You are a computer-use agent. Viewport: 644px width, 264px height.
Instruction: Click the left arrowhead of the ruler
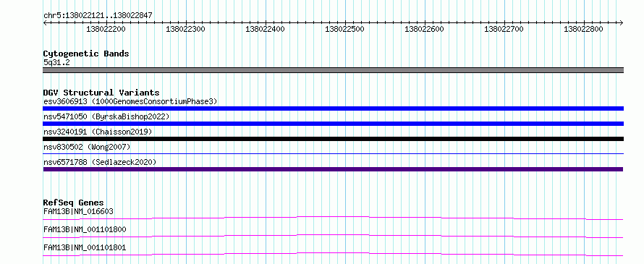45,22
